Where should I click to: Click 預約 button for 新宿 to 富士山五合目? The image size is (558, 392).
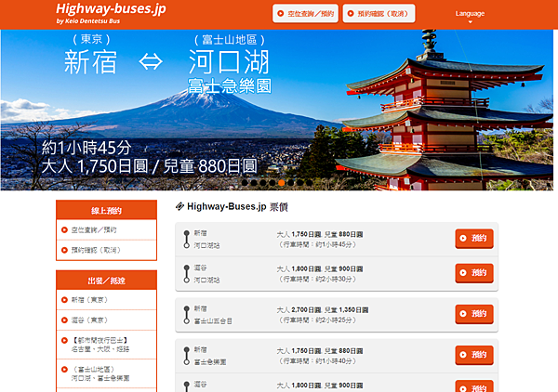(x=474, y=314)
